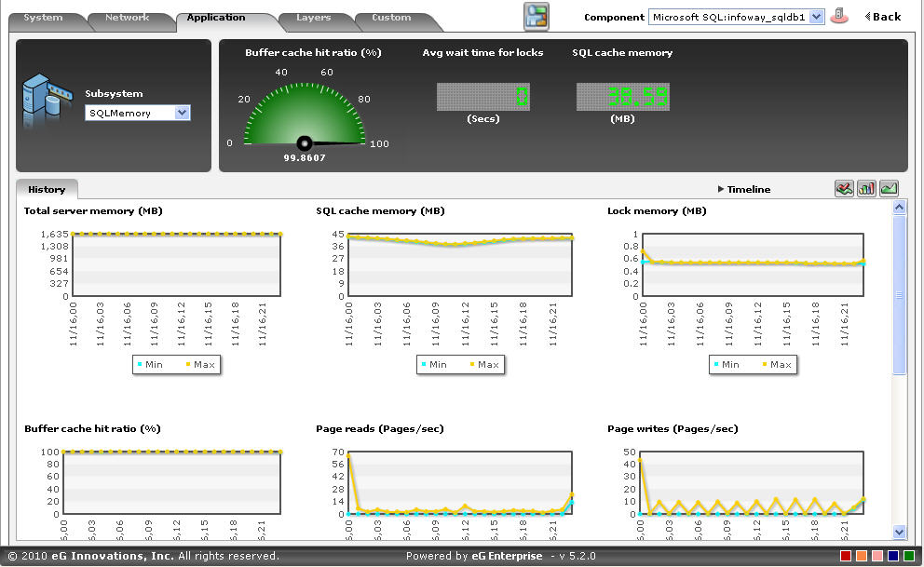Click the Buffer cache hit ratio history chart
Viewport: 924px width, 567px height.
pyautogui.click(x=171, y=483)
